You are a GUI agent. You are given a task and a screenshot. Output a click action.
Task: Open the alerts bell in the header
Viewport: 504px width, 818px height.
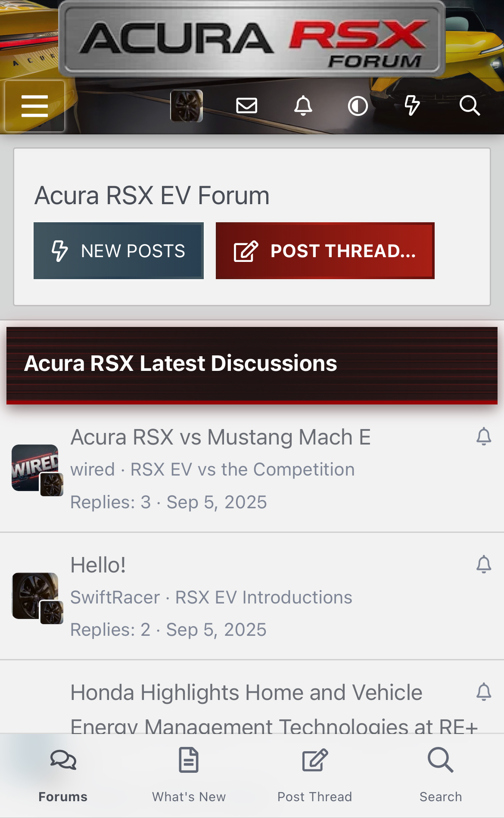coord(303,106)
